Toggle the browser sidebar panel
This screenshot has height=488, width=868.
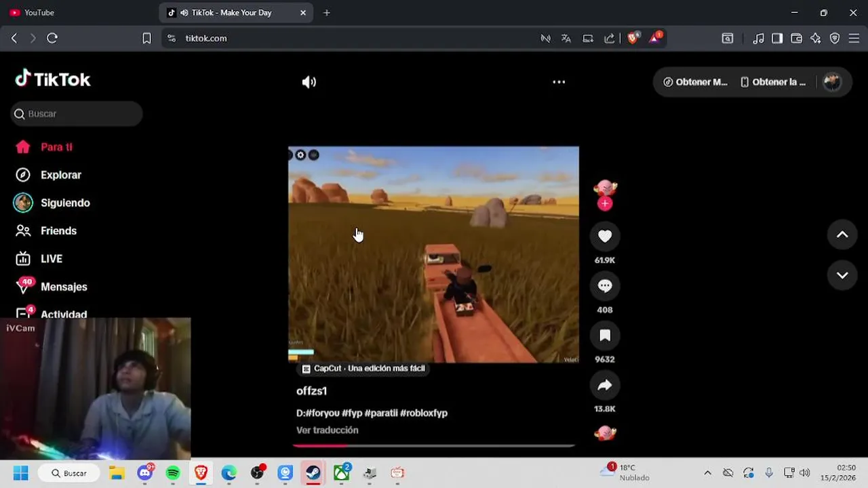(777, 39)
